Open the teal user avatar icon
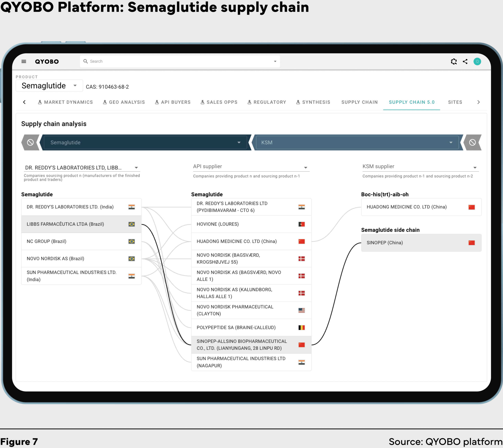 (477, 62)
